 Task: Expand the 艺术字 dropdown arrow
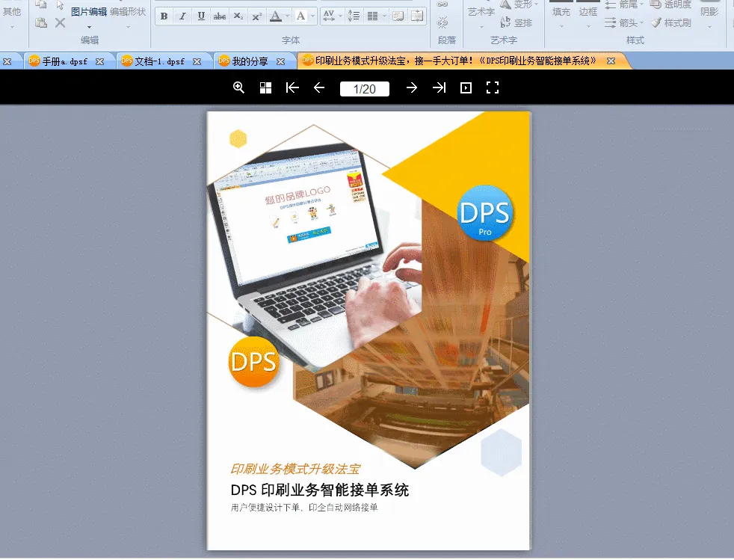point(481,27)
